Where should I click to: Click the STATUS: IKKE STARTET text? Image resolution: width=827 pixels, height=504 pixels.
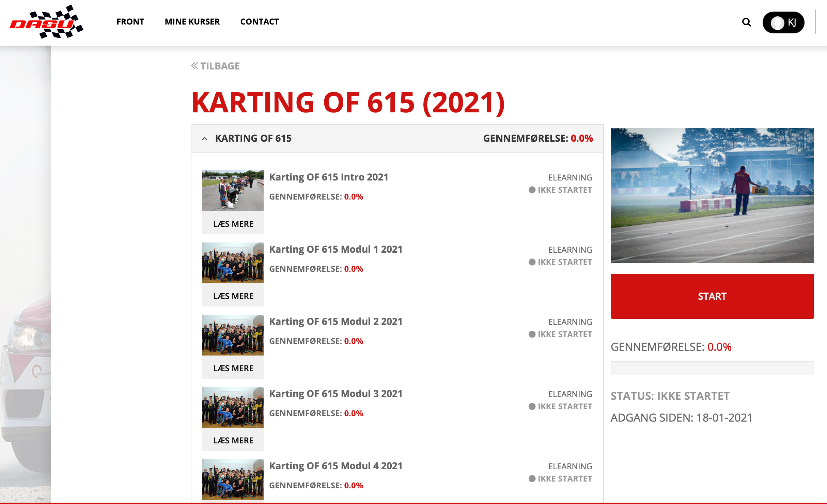pyautogui.click(x=670, y=396)
